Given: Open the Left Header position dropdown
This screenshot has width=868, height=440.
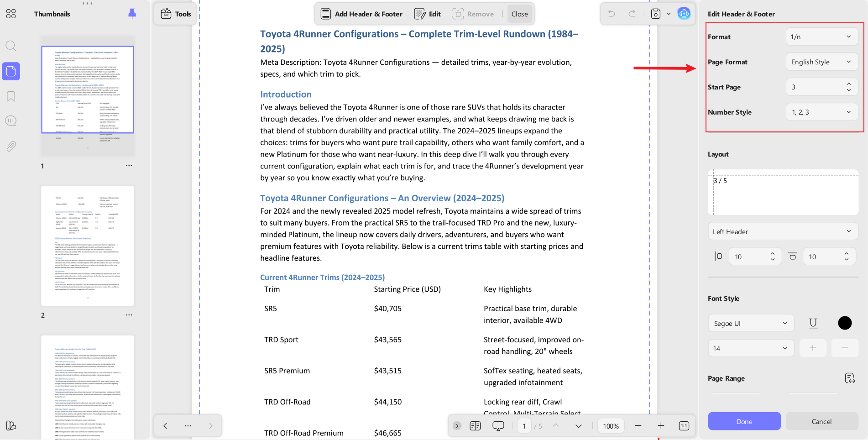Looking at the screenshot, I should [x=783, y=231].
